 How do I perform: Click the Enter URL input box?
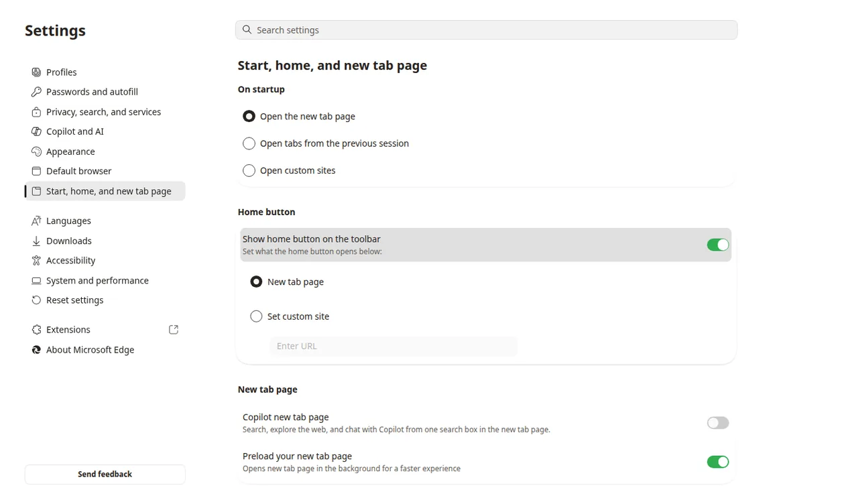click(x=393, y=346)
